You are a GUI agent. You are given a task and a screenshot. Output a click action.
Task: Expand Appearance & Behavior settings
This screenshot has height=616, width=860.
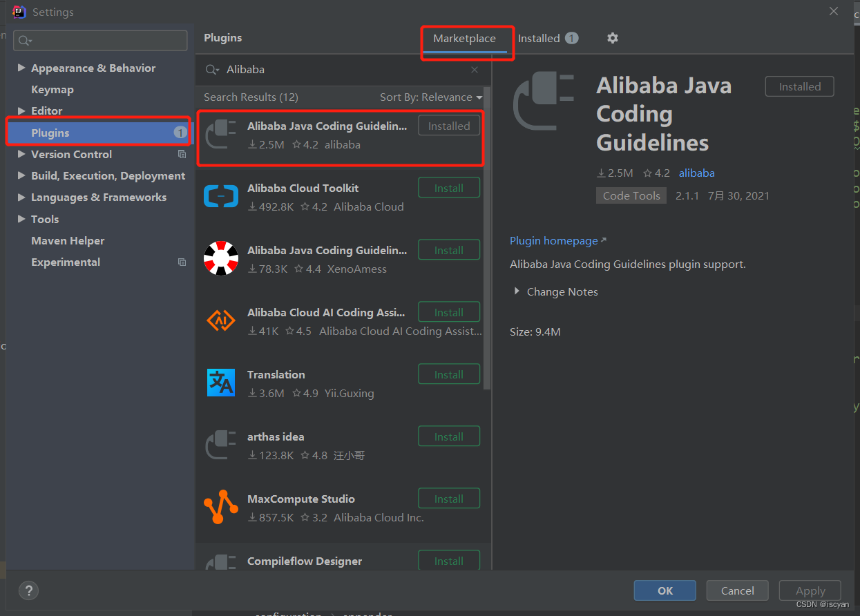[21, 68]
